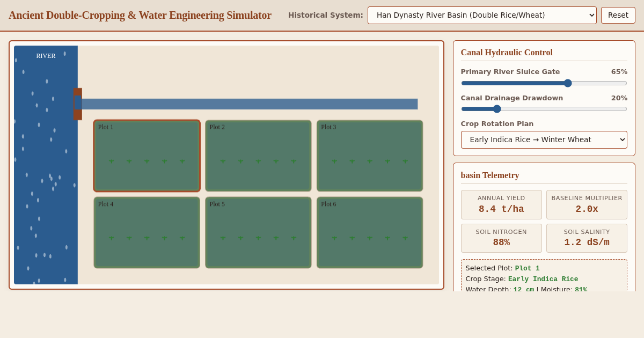644x338 pixels.
Task: Click the Selected Plot: Plot 1 text
Action: (x=502, y=268)
